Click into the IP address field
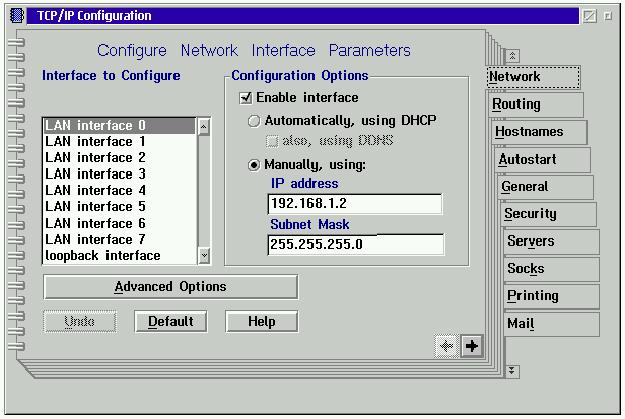 [x=355, y=204]
